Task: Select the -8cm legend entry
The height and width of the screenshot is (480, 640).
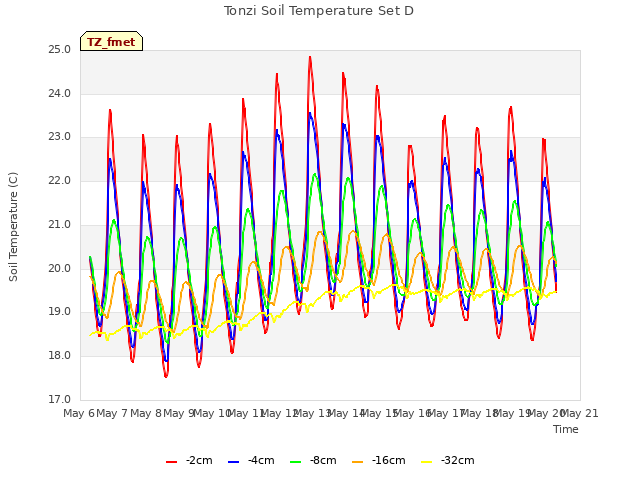Action: pyautogui.click(x=313, y=460)
